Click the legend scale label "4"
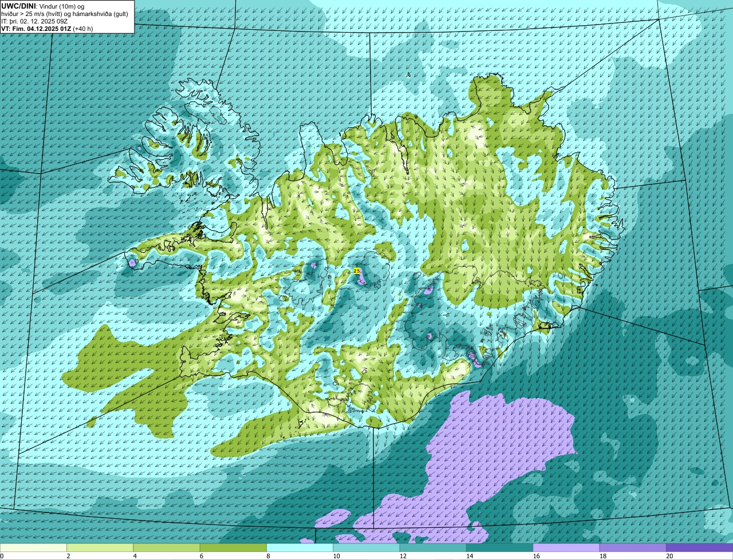Screen dimensions: 733x560 tap(135, 556)
